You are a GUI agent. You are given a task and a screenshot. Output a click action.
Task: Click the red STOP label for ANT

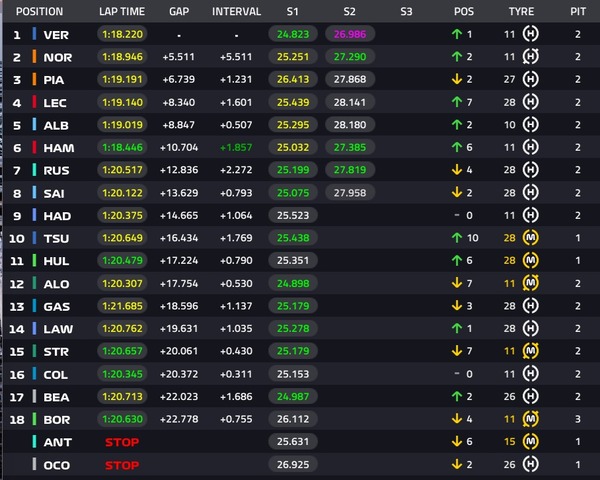coord(122,442)
